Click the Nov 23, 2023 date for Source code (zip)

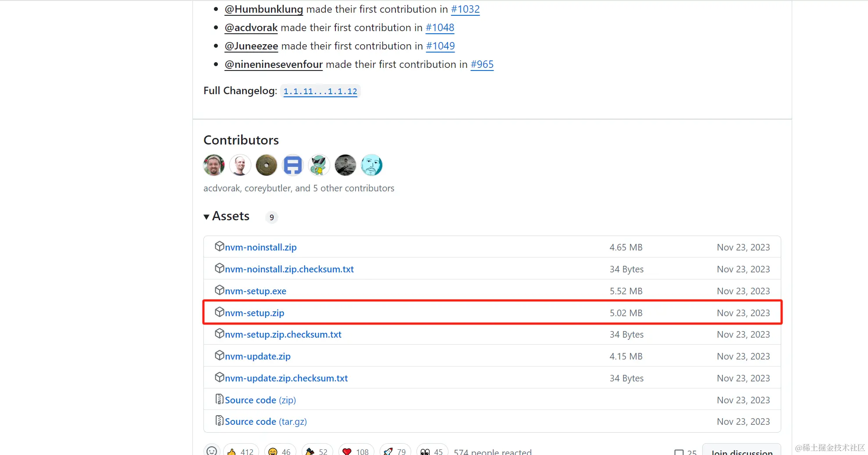[x=743, y=400]
